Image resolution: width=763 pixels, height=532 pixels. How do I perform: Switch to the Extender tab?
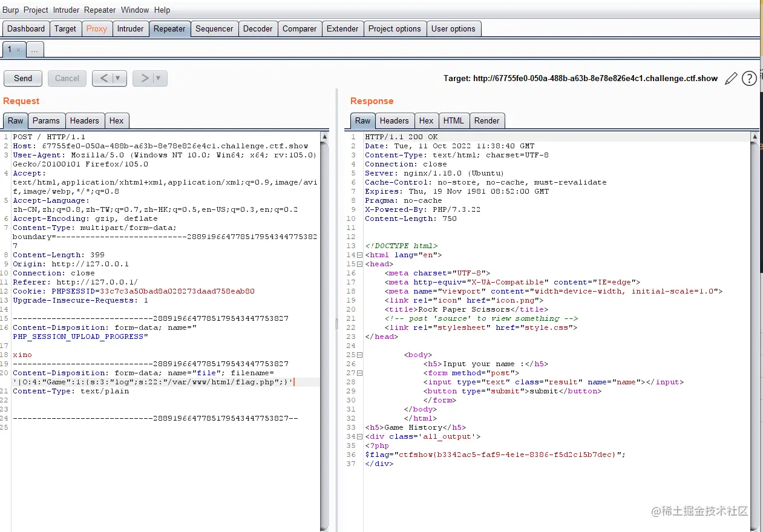(x=342, y=29)
